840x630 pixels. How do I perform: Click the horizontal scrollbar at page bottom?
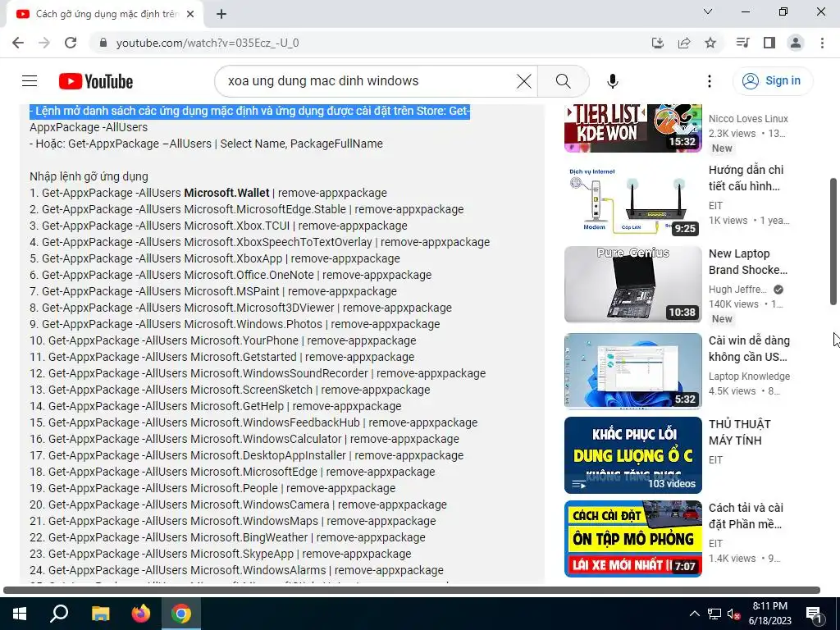pos(412,590)
